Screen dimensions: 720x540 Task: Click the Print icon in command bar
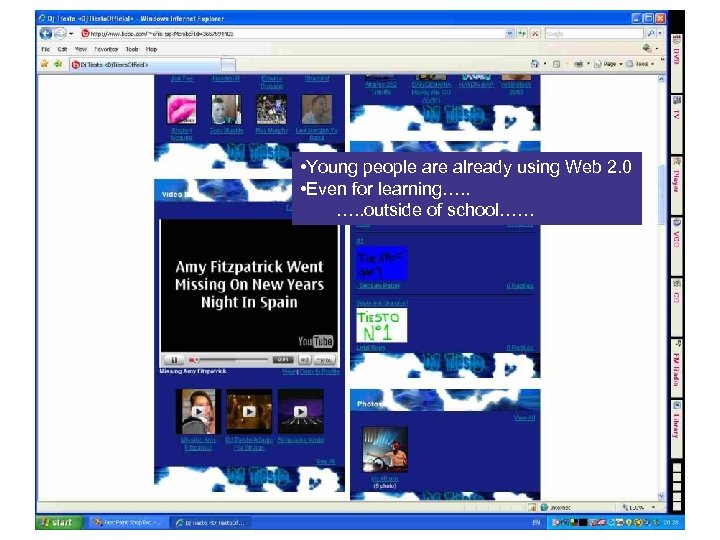(x=579, y=64)
